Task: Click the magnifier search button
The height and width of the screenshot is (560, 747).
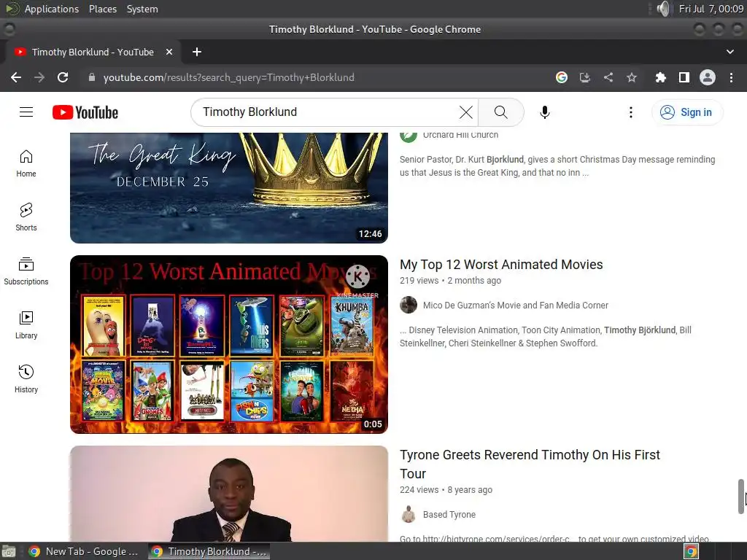Action: point(500,112)
